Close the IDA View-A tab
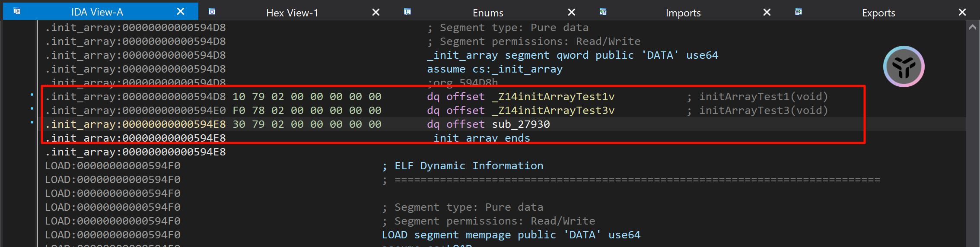This screenshot has width=980, height=247. (181, 12)
